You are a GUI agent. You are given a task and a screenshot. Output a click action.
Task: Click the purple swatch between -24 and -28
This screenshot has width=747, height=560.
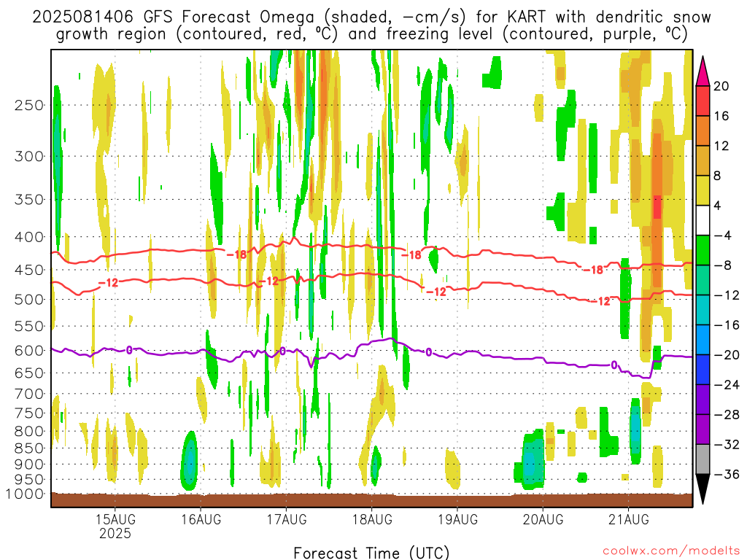[703, 400]
